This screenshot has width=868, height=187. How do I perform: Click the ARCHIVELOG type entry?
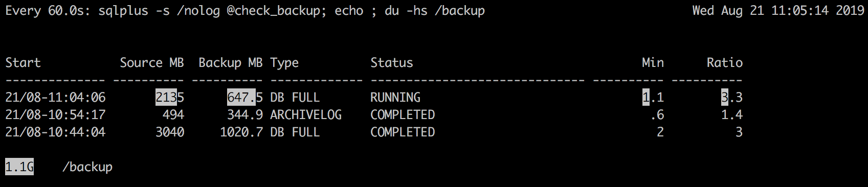306,114
